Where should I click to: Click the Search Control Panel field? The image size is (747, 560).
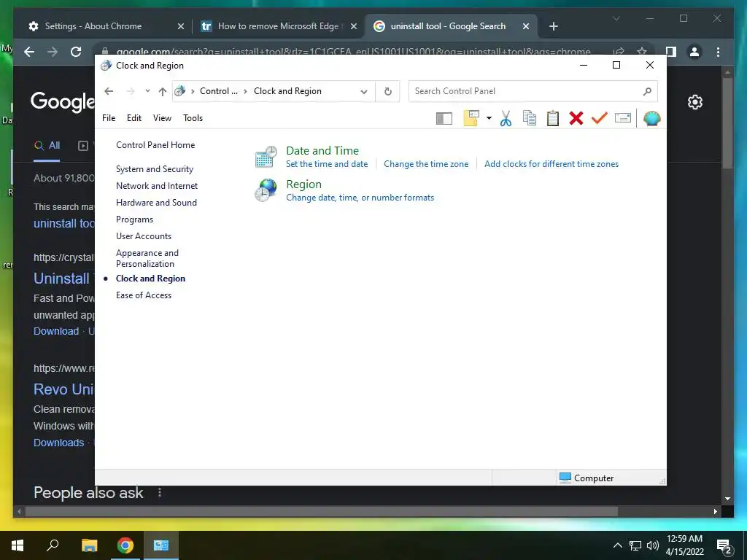click(x=533, y=91)
